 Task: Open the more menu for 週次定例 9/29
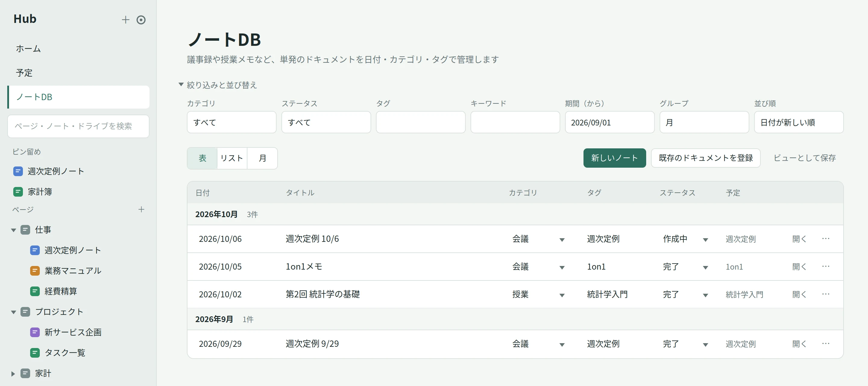pos(826,343)
